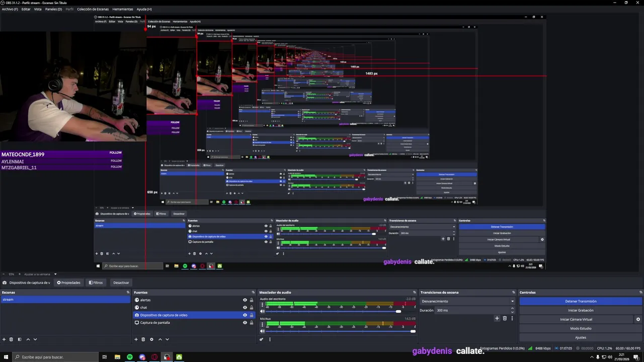
Task: Move scene up with Escenas up arrow
Action: tap(28, 339)
